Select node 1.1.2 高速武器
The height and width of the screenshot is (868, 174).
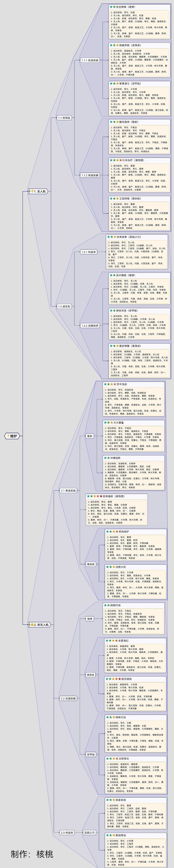pyautogui.click(x=90, y=175)
